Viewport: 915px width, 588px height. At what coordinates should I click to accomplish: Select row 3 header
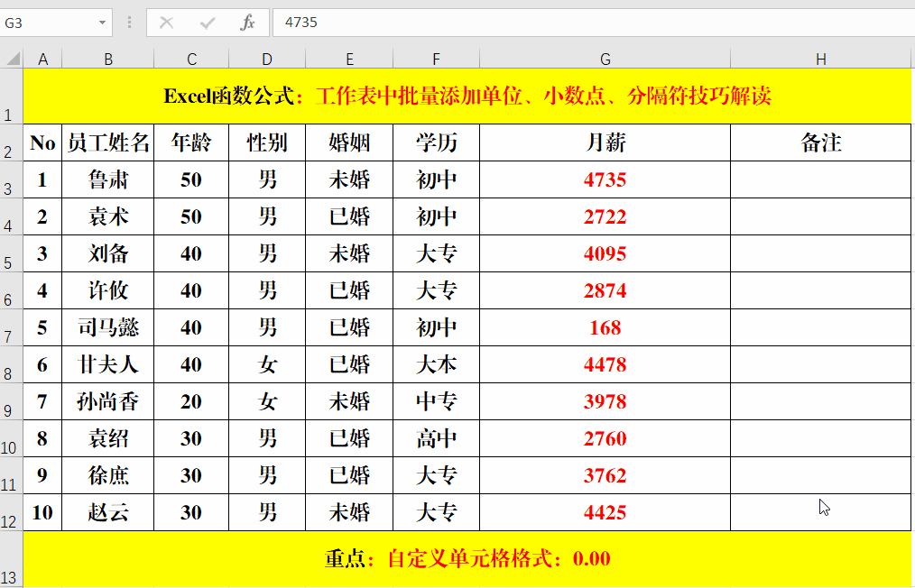(x=11, y=179)
